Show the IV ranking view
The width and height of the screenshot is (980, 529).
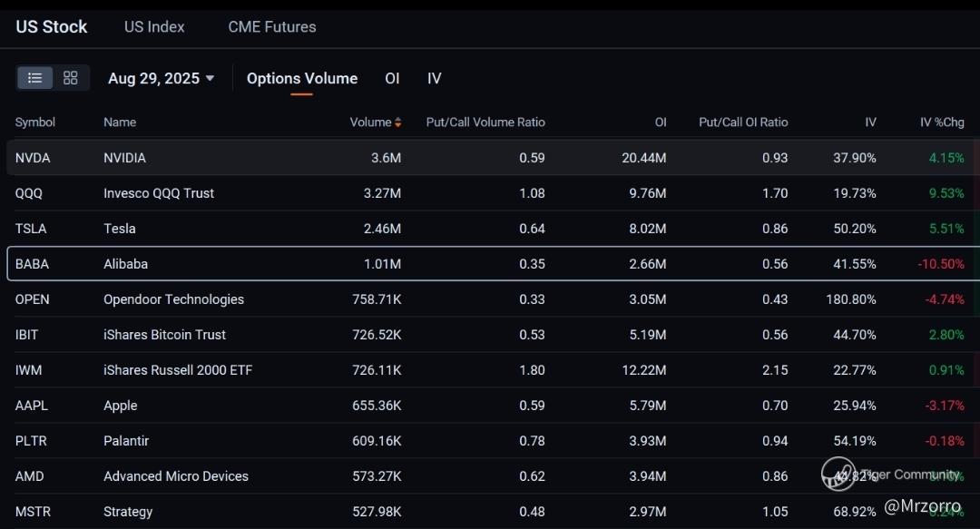pos(435,79)
